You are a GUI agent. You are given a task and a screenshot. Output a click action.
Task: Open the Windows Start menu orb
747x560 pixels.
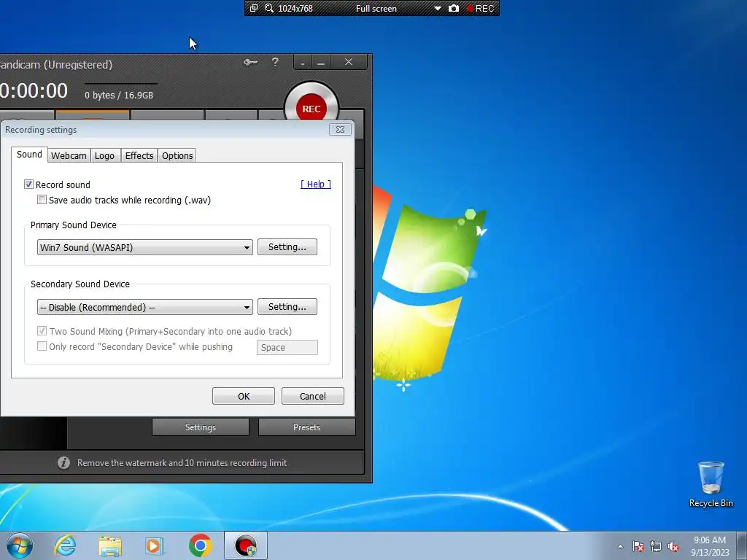click(20, 545)
